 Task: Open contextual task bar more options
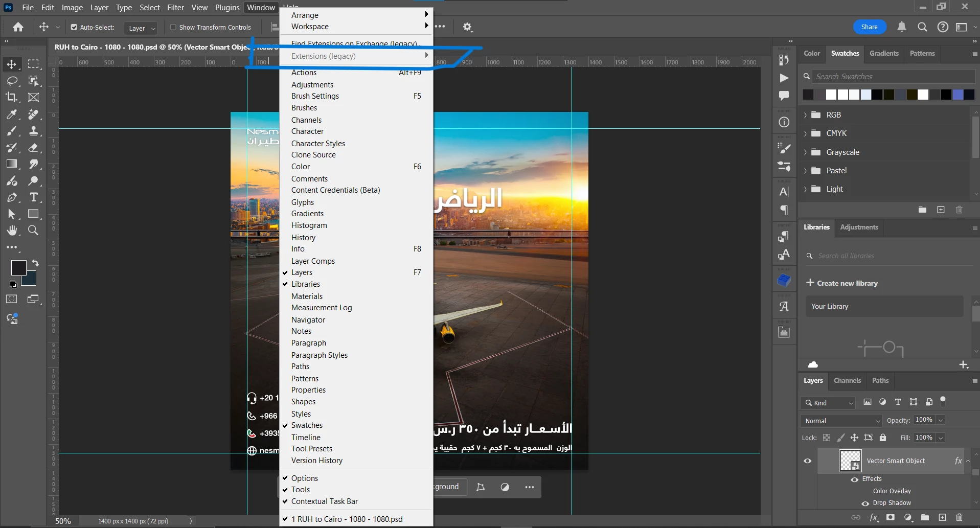pos(530,487)
